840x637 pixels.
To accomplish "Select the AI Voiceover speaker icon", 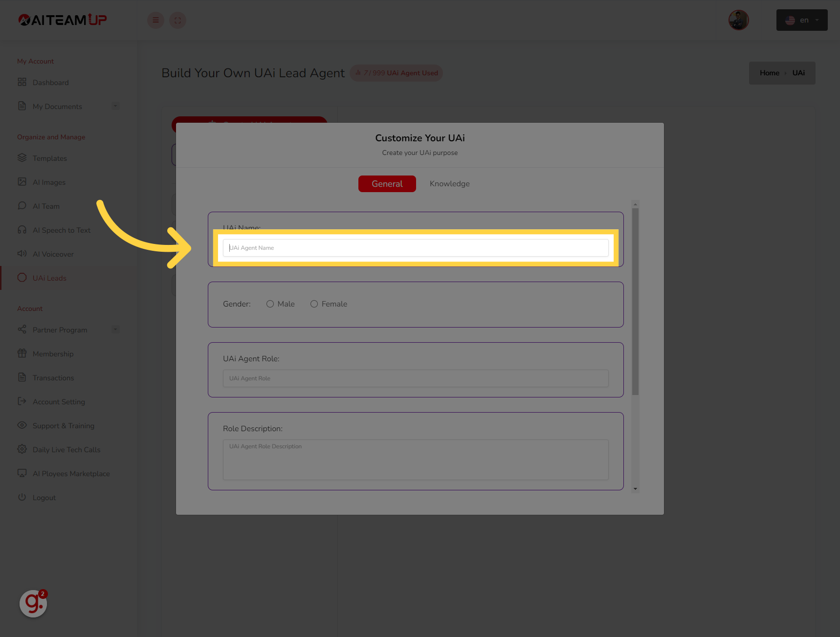I will 22,254.
